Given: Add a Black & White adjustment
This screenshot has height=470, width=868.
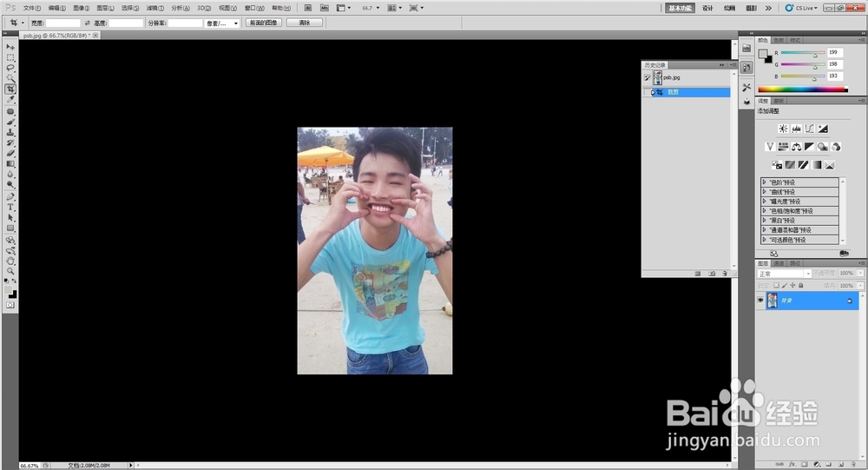Looking at the screenshot, I should click(809, 147).
